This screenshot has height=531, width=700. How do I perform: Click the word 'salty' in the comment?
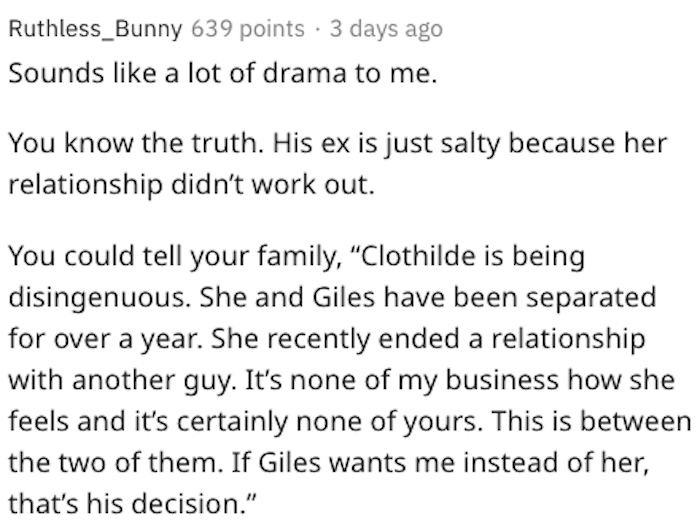click(x=470, y=145)
